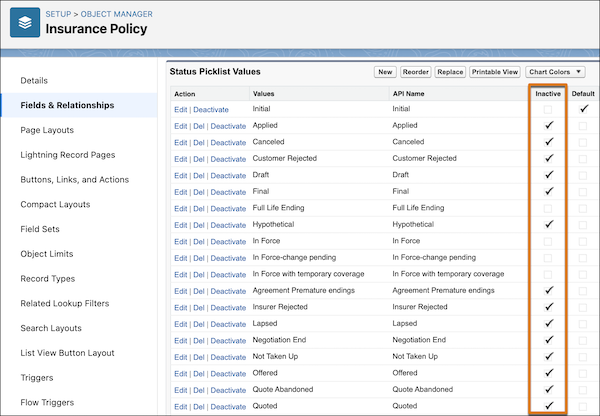Click the New picklist value button
Screen dimensions: 600x416
pyautogui.click(x=385, y=72)
